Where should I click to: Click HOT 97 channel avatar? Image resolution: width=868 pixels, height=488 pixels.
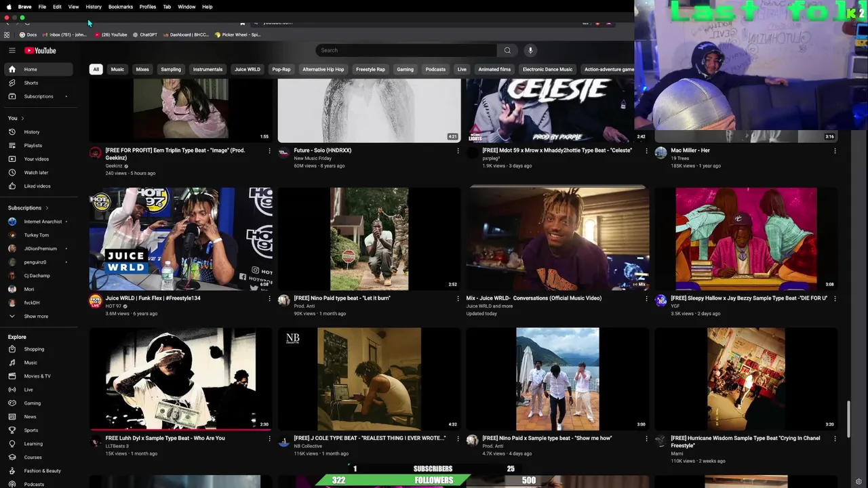(x=96, y=301)
